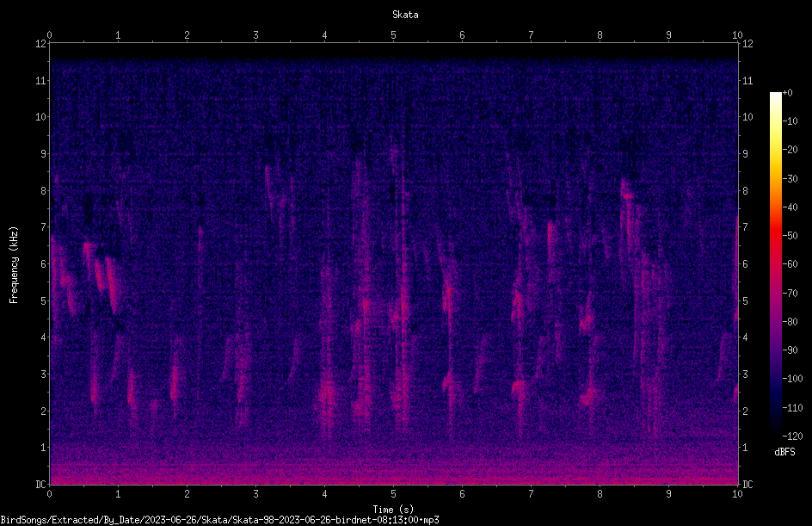Click the color scale gradient bar

click(775, 263)
